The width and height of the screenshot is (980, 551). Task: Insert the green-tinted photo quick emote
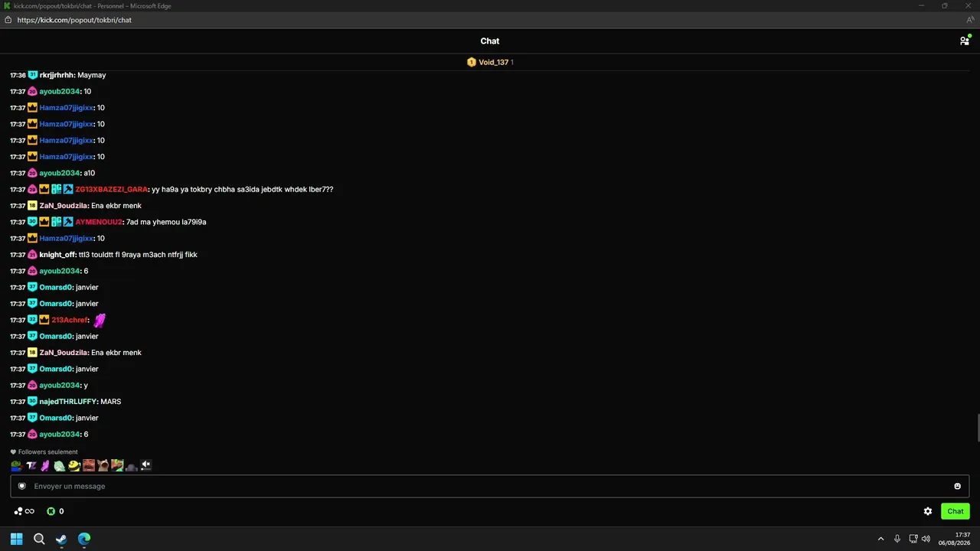(x=117, y=465)
